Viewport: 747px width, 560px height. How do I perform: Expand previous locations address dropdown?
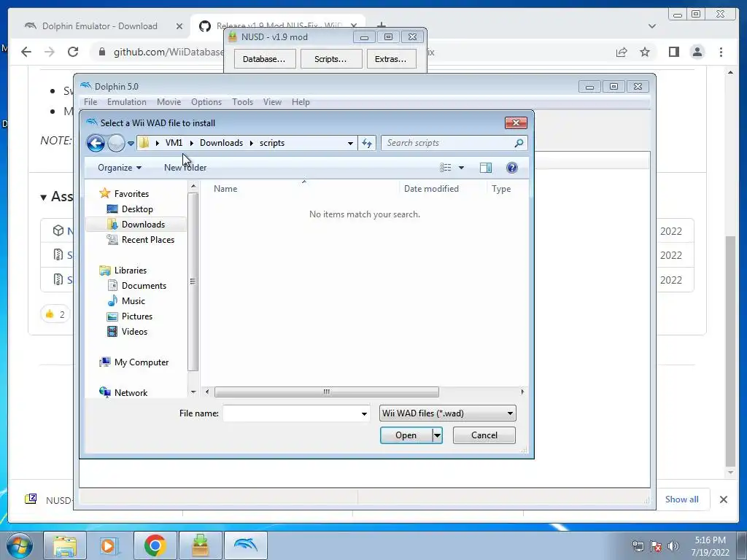pos(350,143)
